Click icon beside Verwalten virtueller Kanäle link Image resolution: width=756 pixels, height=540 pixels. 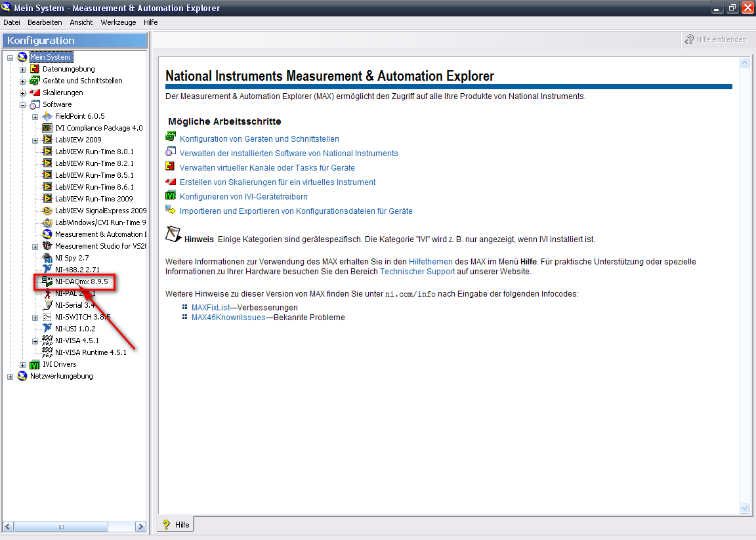point(171,167)
